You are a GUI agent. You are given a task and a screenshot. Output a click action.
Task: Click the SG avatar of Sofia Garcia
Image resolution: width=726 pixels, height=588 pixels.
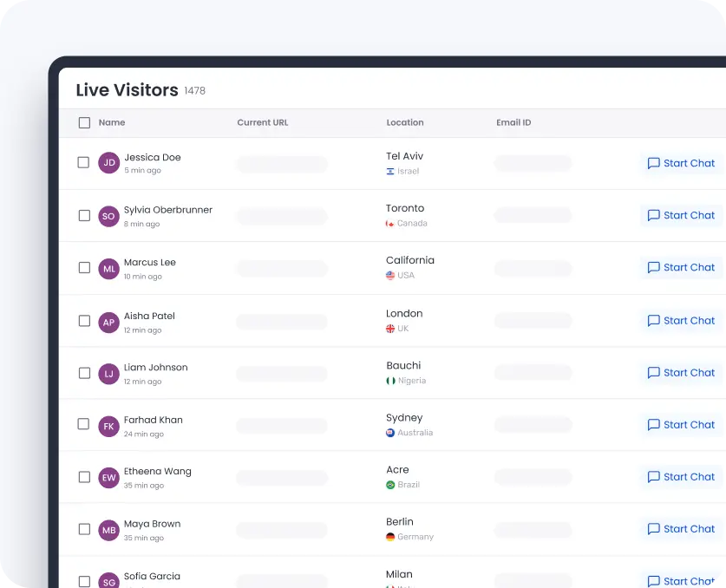tap(108, 581)
